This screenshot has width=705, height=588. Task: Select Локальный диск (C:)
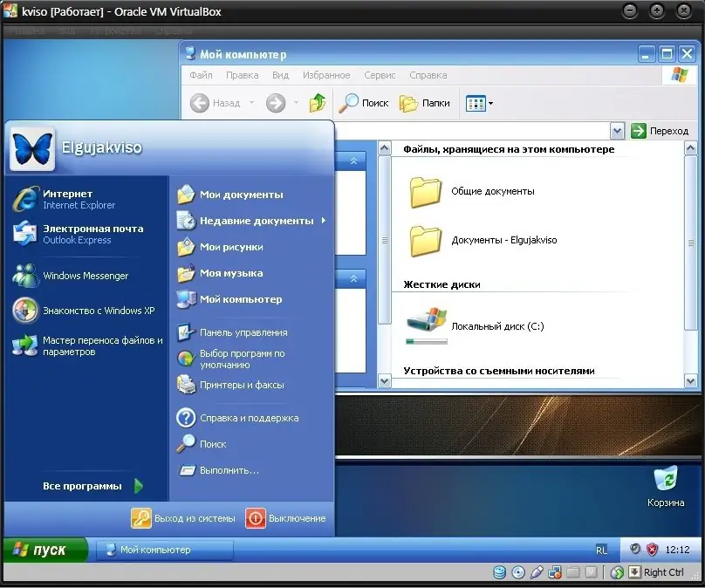tap(476, 326)
